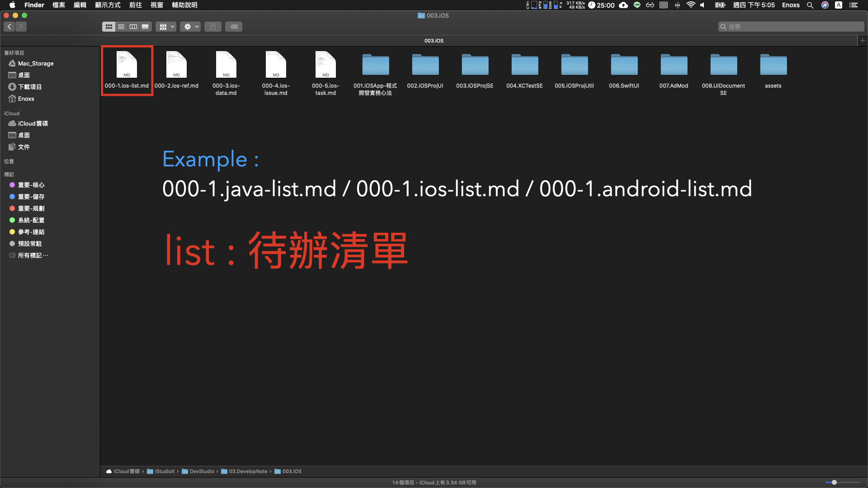Filter by red tag 重要-規劃
This screenshot has width=868, height=488.
tap(27, 208)
